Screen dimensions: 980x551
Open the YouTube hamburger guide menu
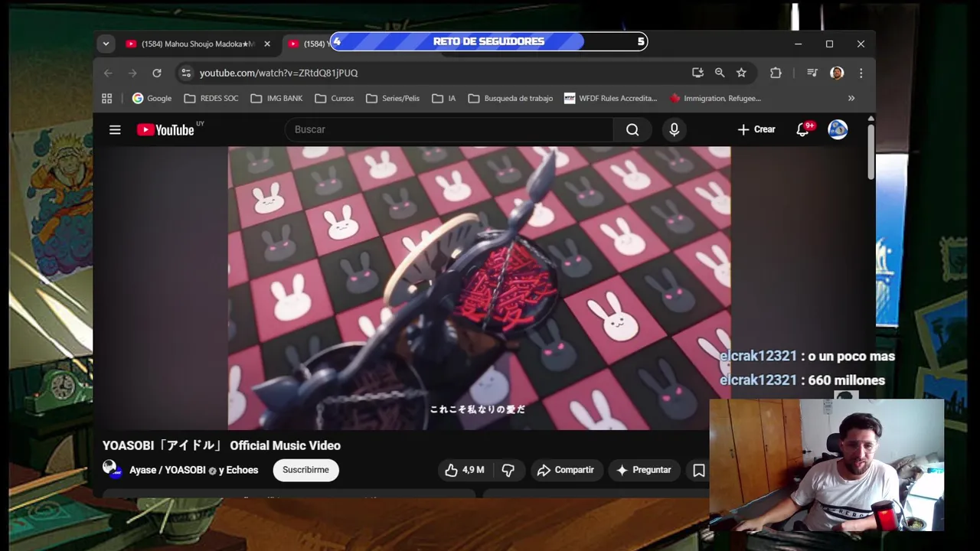pos(115,130)
